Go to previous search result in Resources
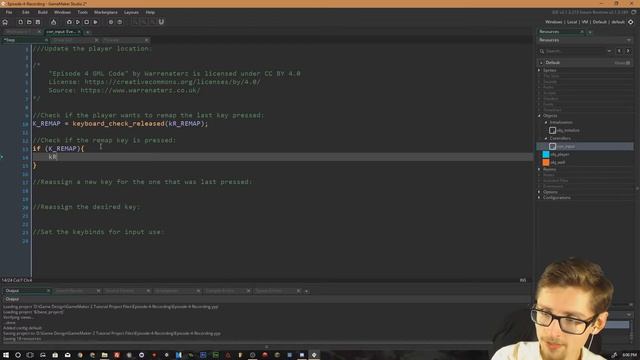Image resolution: width=640 pixels, height=360 pixels. [x=619, y=51]
